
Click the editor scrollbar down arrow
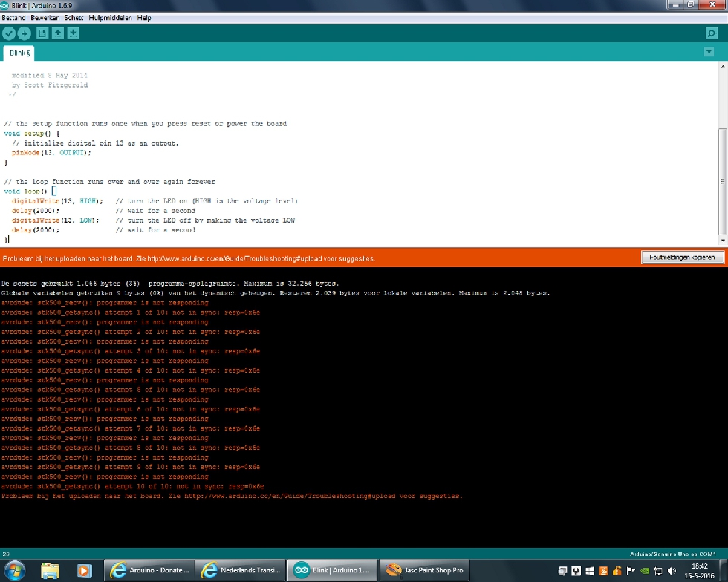pos(723,241)
